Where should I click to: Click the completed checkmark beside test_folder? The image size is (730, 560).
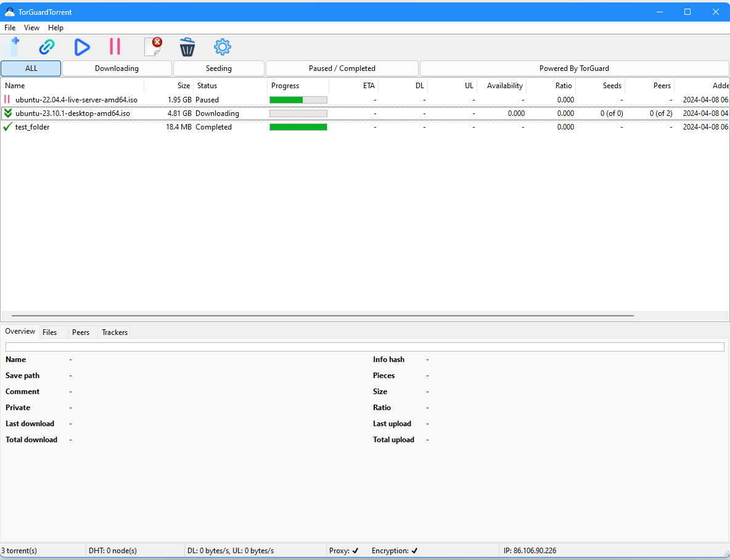click(x=7, y=126)
